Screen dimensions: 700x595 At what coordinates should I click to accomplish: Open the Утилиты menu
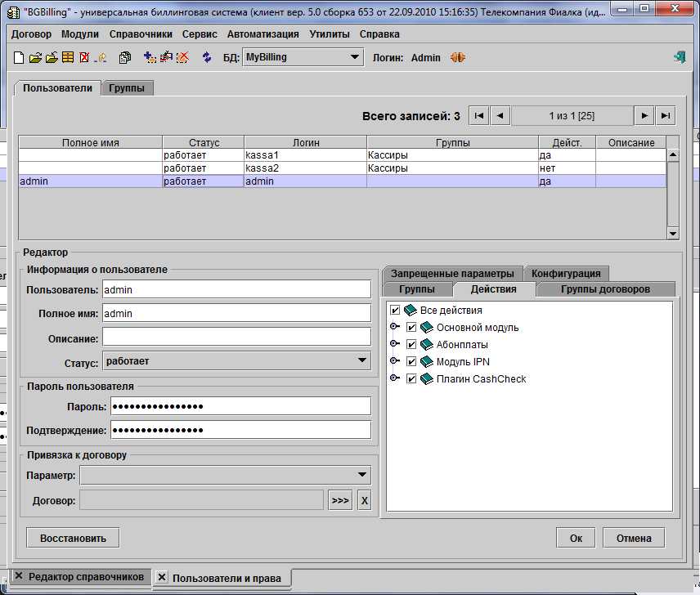tap(330, 34)
